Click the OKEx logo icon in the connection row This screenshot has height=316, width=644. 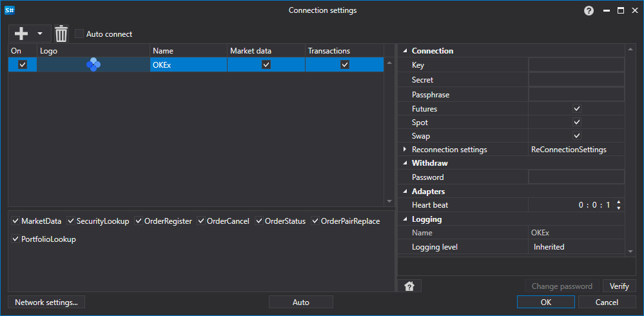point(93,64)
